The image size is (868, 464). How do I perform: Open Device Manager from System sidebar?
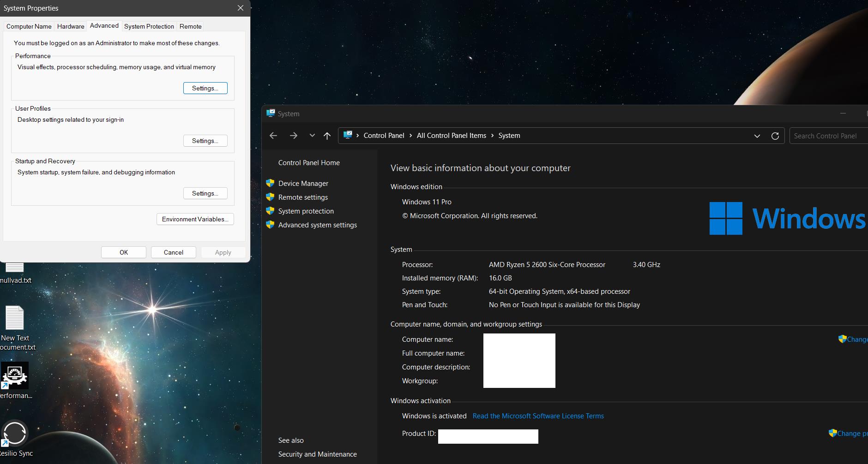click(303, 183)
